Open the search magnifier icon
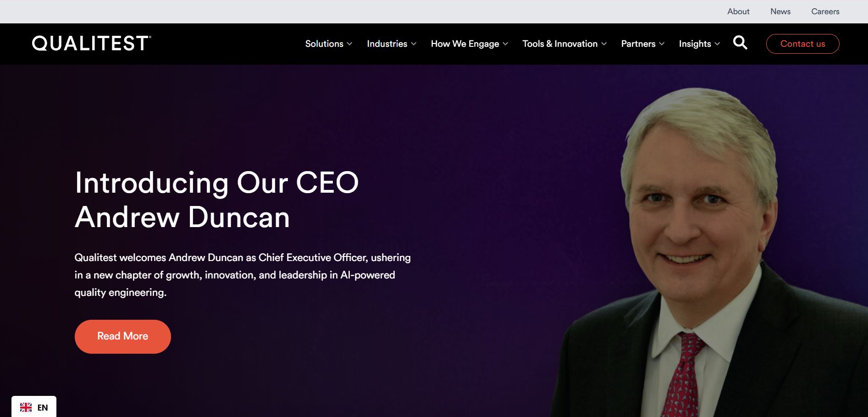868x417 pixels. 740,43
